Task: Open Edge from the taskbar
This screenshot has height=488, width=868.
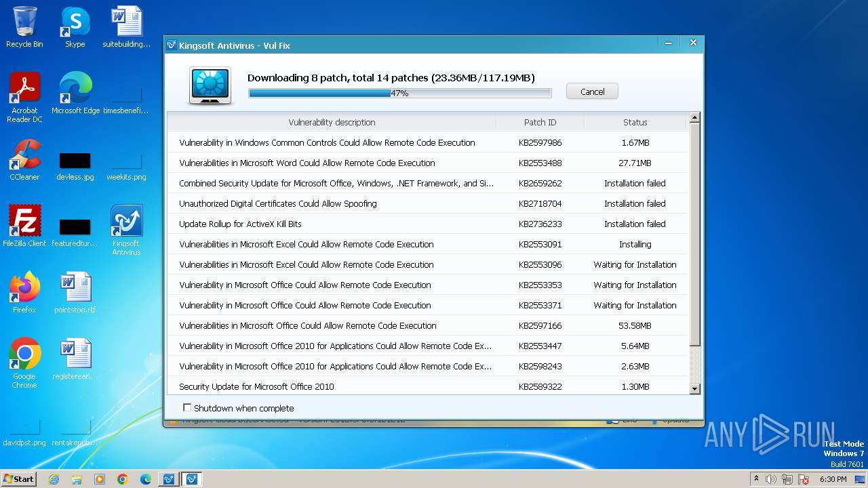Action: tap(146, 479)
